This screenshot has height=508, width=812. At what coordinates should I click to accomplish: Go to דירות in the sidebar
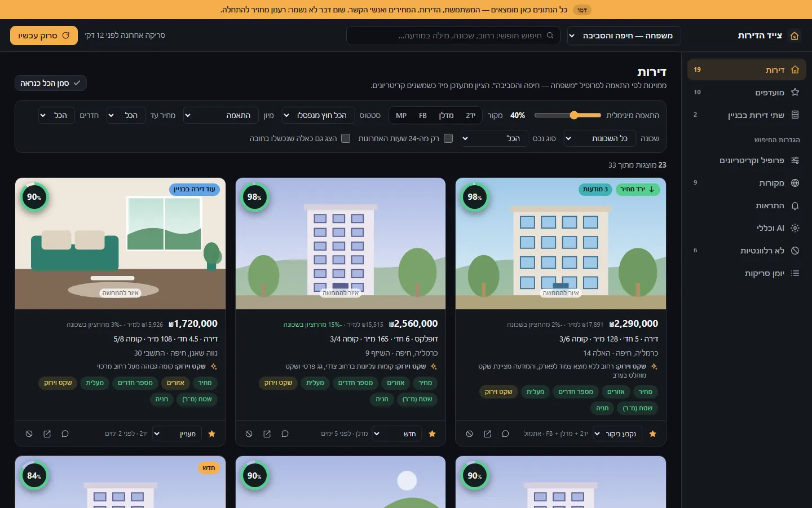coord(747,69)
